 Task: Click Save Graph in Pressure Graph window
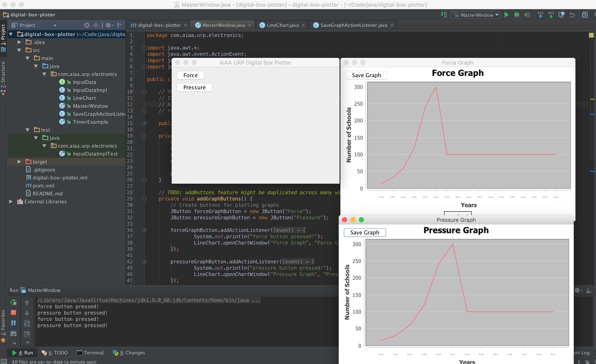click(365, 233)
